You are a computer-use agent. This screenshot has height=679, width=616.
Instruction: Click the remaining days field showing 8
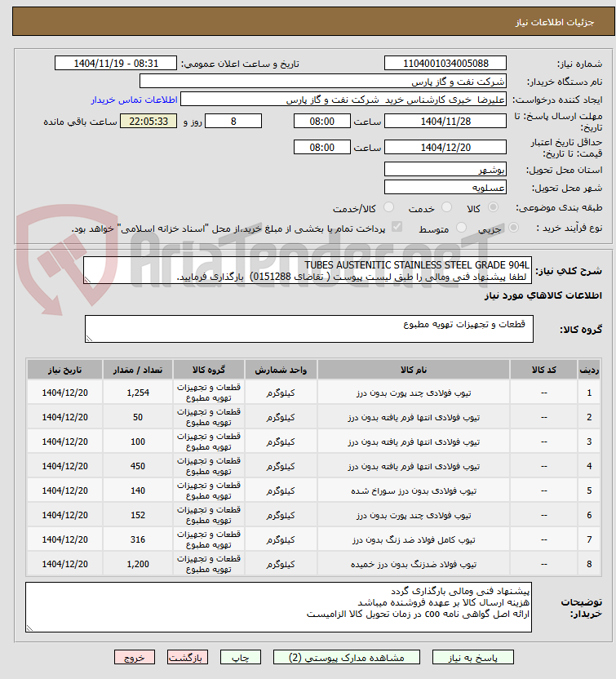(x=233, y=122)
